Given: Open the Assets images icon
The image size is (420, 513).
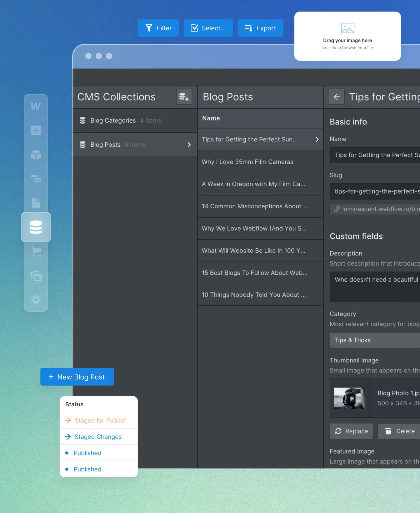Looking at the screenshot, I should coord(36,276).
